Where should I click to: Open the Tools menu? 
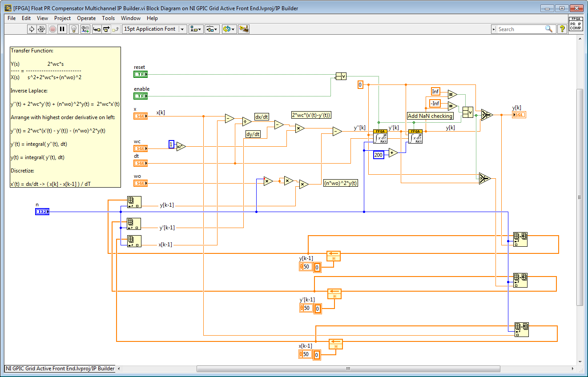108,18
